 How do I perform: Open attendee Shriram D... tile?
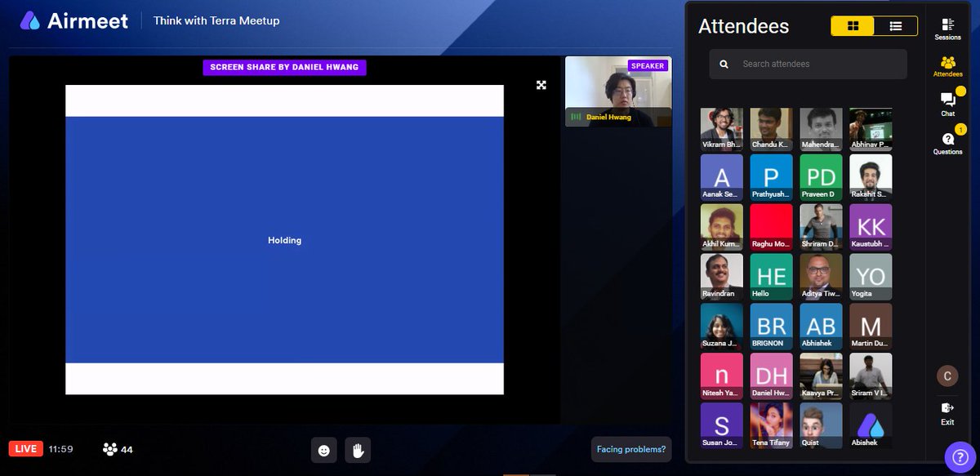click(821, 226)
